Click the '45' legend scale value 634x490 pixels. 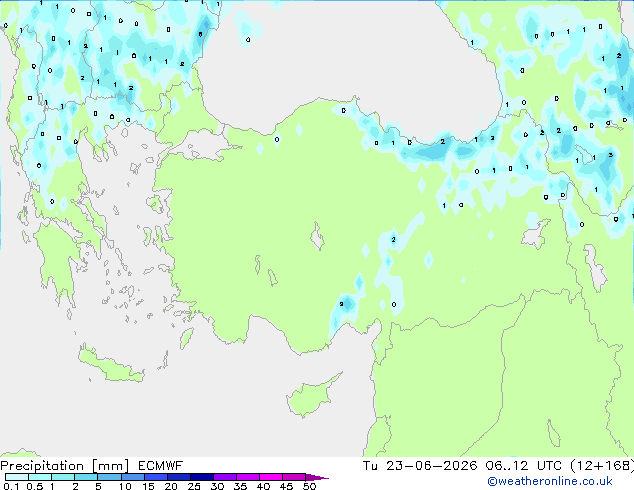click(x=286, y=486)
